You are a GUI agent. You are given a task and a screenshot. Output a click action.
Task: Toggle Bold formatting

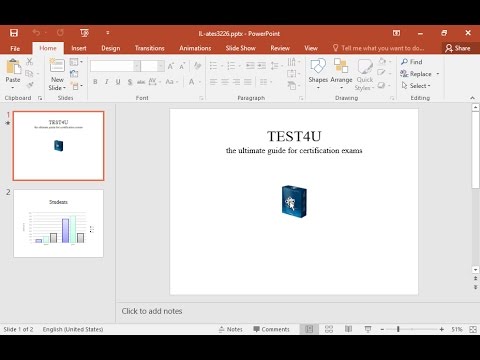tap(95, 82)
